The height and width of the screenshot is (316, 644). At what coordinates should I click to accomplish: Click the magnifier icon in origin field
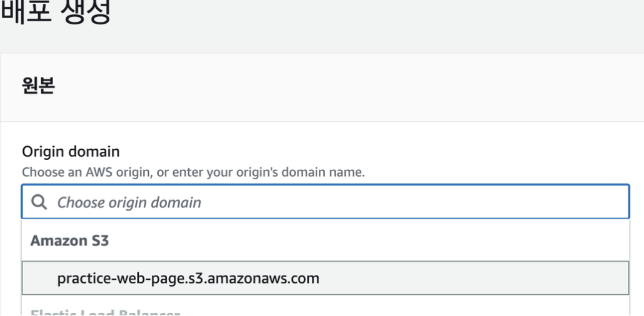(39, 202)
